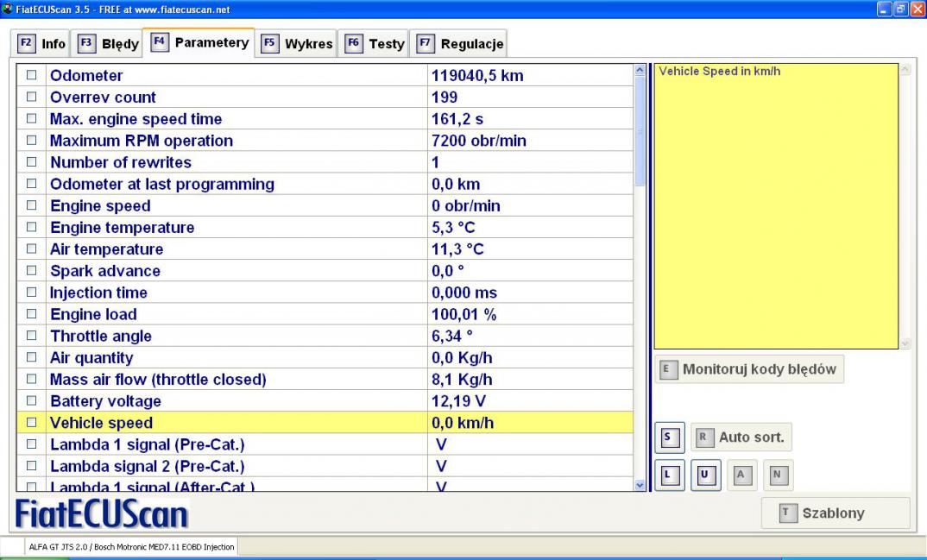Select the Engine load row label
This screenshot has width=927, height=560.
[93, 314]
